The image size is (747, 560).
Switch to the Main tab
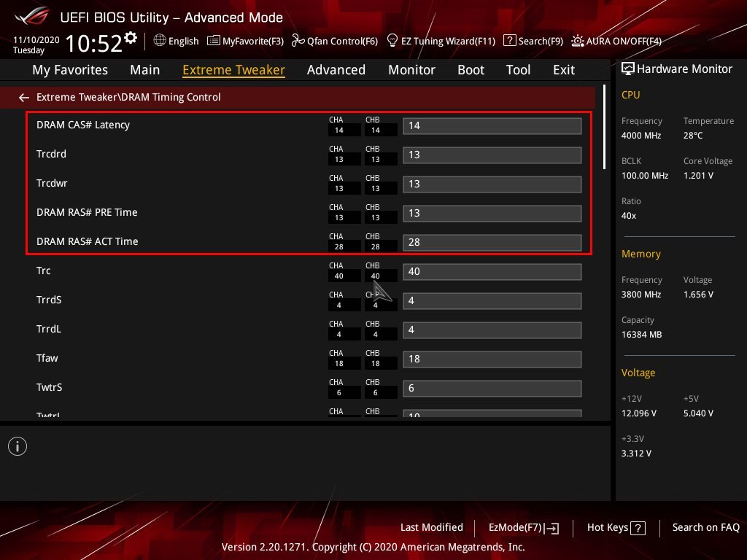[145, 70]
